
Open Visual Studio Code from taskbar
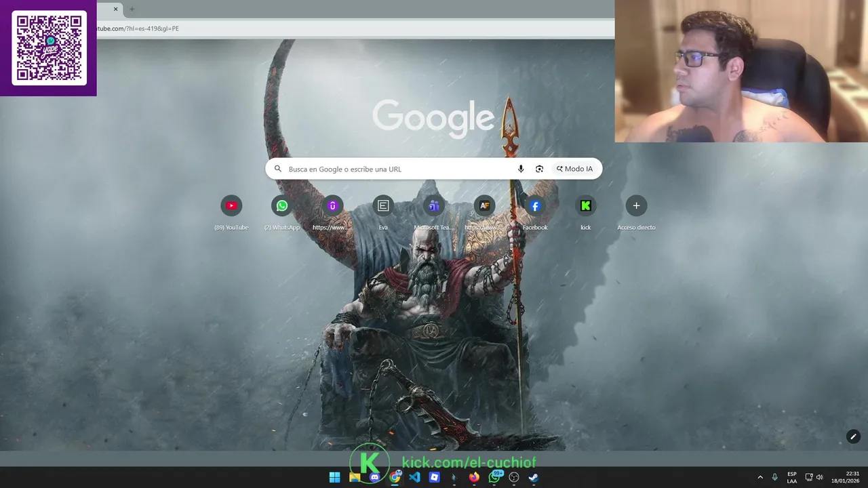[414, 477]
